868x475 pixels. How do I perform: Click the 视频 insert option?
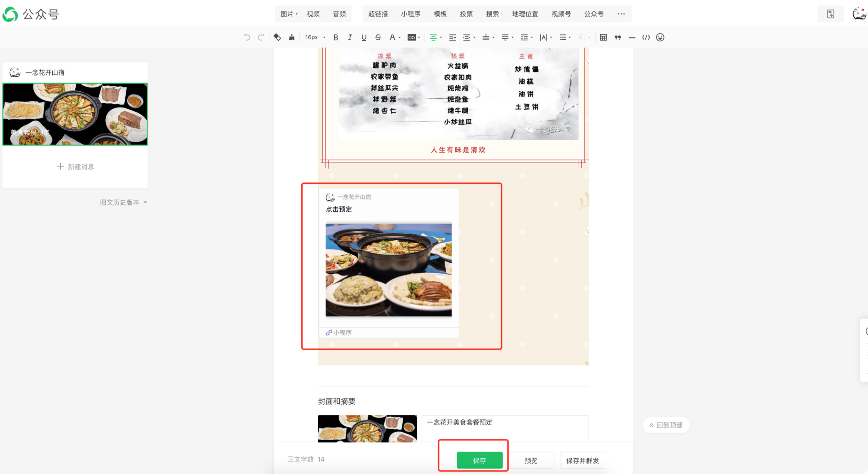313,14
